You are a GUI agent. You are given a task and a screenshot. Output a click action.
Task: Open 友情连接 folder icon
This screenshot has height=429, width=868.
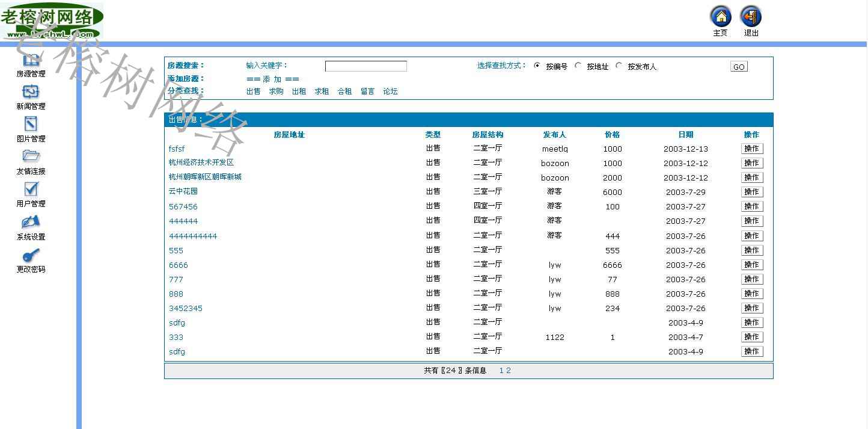coord(31,156)
